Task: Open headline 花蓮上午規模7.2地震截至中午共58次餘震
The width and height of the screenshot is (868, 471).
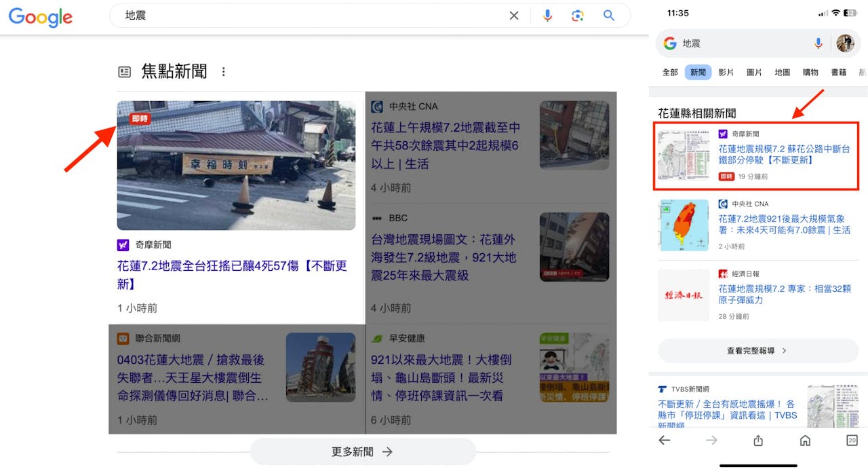Action: click(x=446, y=146)
